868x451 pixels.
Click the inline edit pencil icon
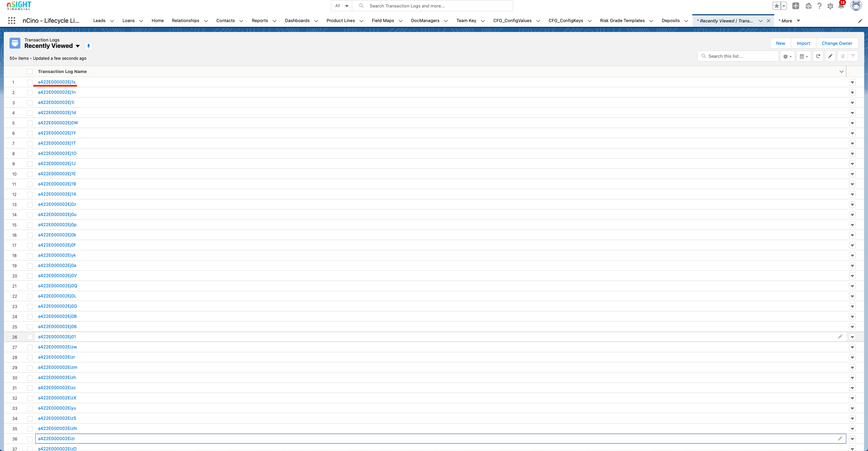830,56
